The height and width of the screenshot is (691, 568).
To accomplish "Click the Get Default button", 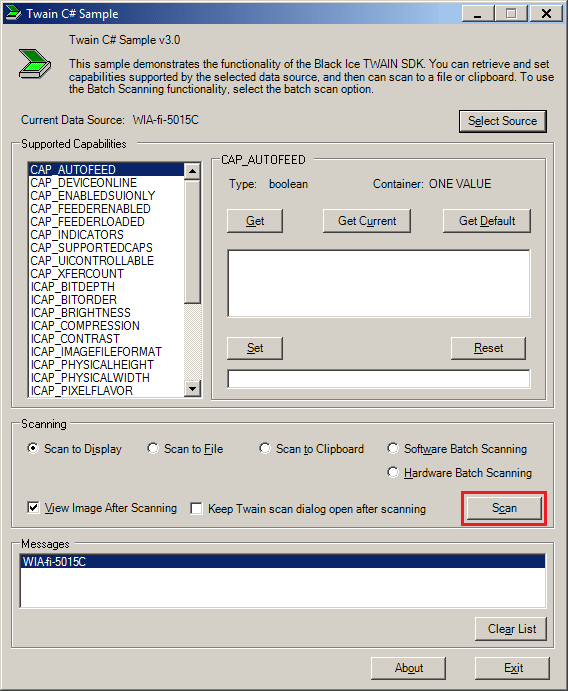I will (x=486, y=221).
